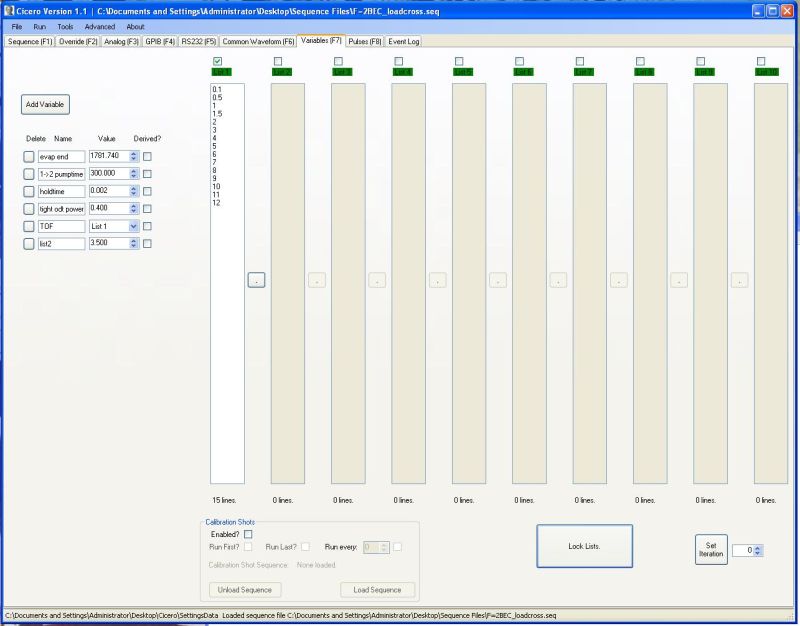
Task: Click the '15 lines.' label under List 1
Action: pyautogui.click(x=224, y=500)
